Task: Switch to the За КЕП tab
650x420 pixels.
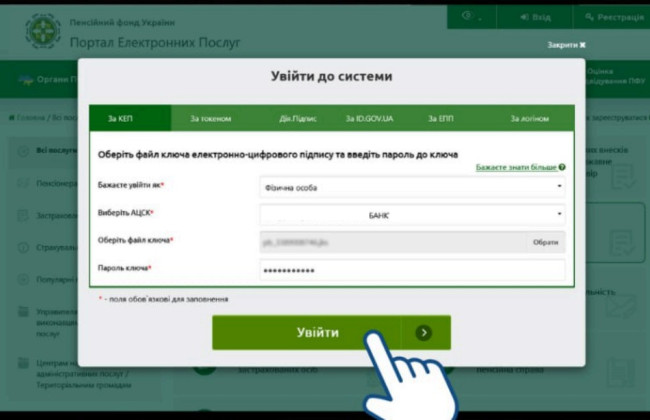Action: (x=130, y=118)
